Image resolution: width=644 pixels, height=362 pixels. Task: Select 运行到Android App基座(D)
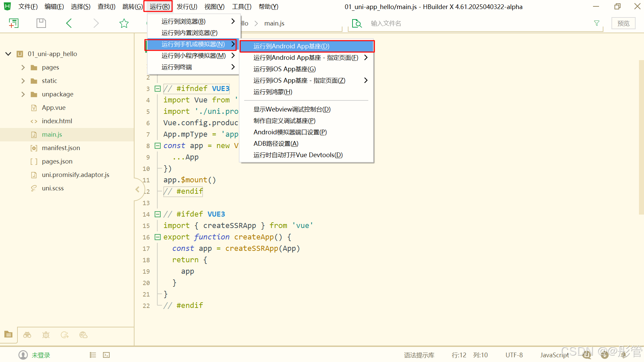307,46
